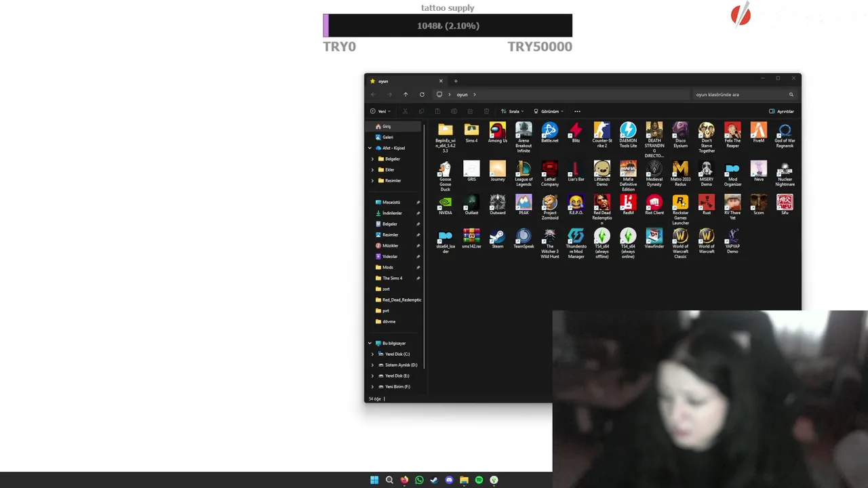Open Mafia Definitive Edition shortcut
This screenshot has height=488, width=868.
(628, 176)
